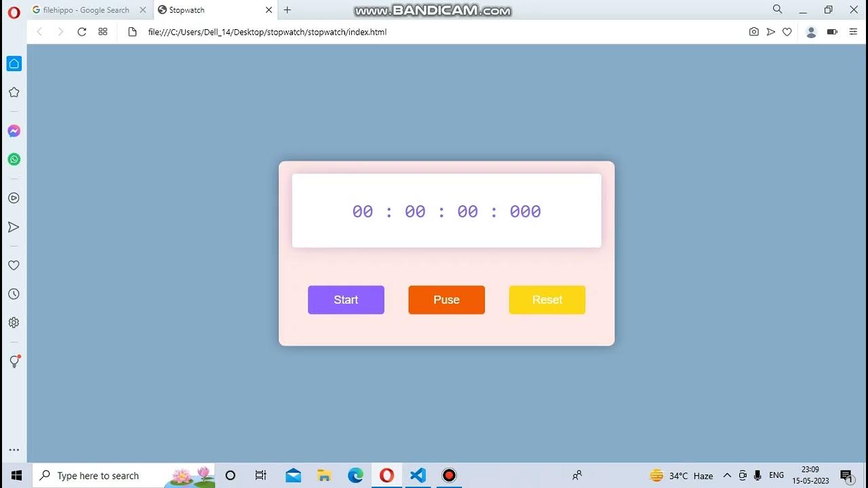The height and width of the screenshot is (488, 868).
Task: Click the send arrow toolbar icon
Action: (771, 32)
